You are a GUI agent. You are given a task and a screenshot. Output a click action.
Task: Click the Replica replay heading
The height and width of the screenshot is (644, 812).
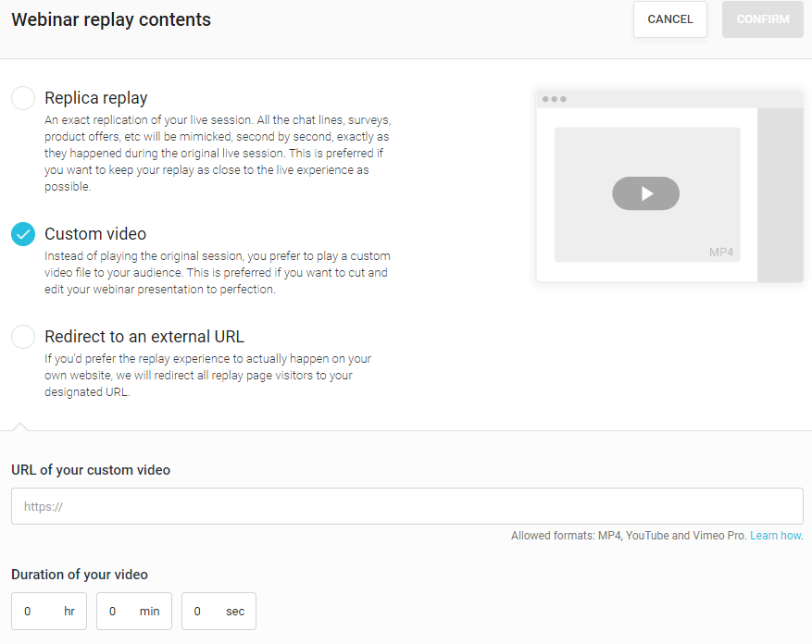[x=95, y=98]
